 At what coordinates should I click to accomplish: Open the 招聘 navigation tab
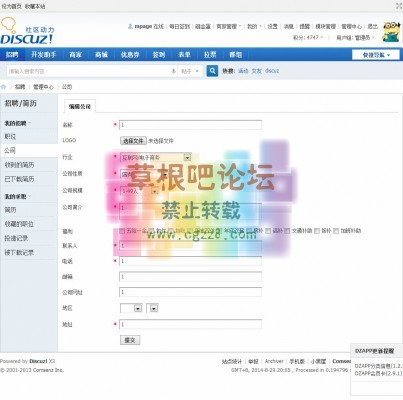pyautogui.click(x=12, y=55)
